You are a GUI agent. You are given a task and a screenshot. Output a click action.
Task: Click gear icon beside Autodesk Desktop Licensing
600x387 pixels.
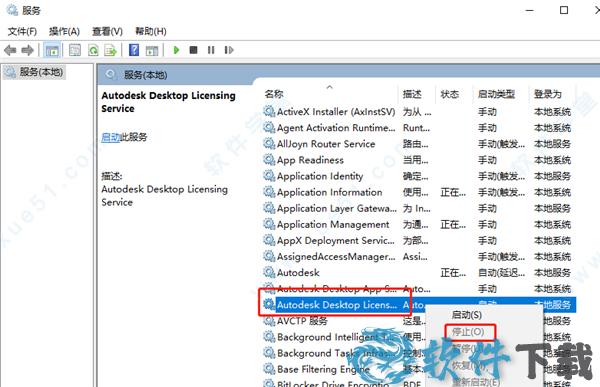(269, 304)
